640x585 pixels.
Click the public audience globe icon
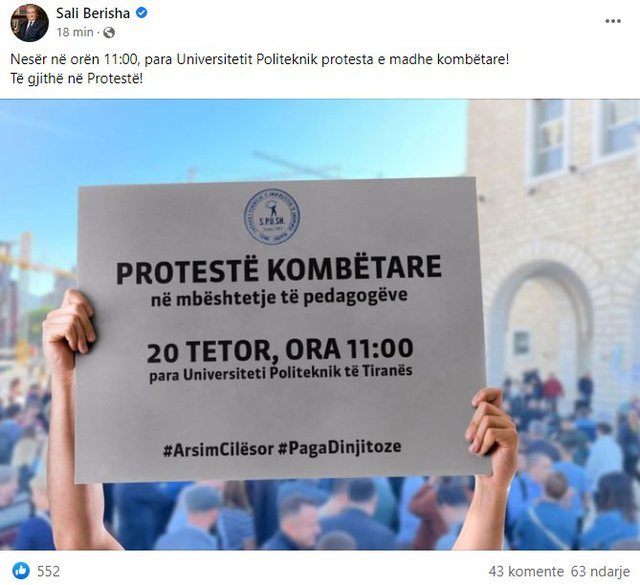pos(109,32)
